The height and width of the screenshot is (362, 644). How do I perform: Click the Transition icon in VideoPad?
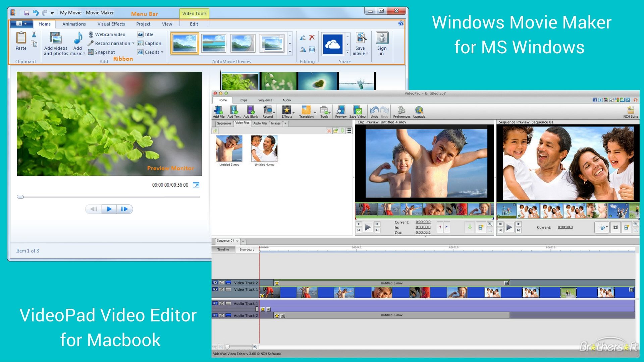306,110
